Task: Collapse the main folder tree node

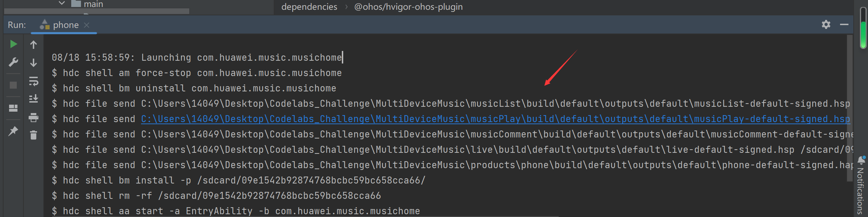Action: click(62, 3)
